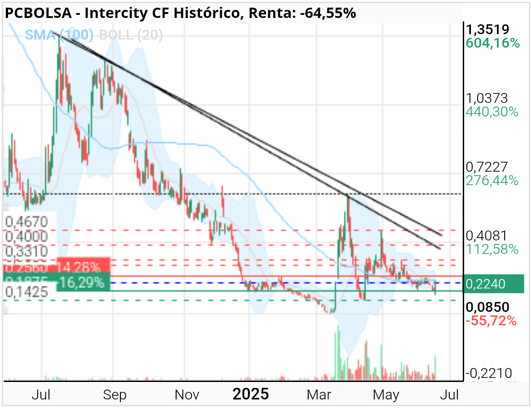Click the Jul label at the end of the time axis
Viewport: 532px width, 408px height.
450,395
